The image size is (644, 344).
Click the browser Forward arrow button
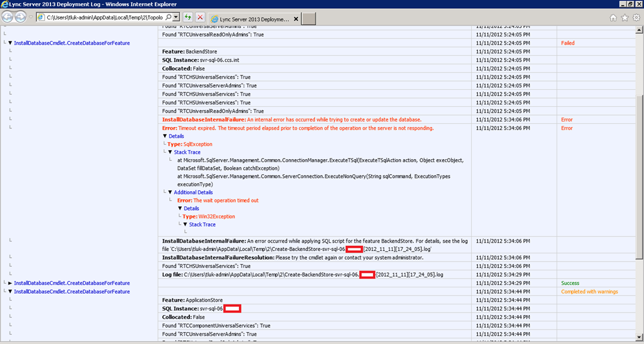pos(21,18)
